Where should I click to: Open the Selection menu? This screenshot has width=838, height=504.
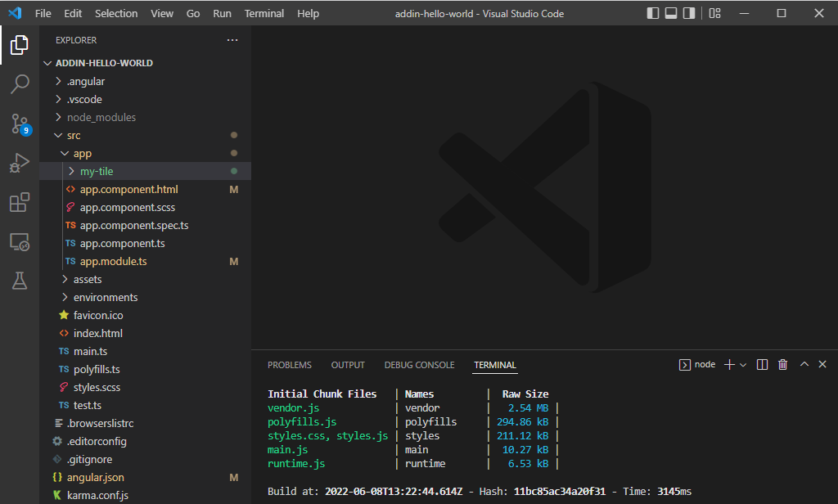point(116,13)
